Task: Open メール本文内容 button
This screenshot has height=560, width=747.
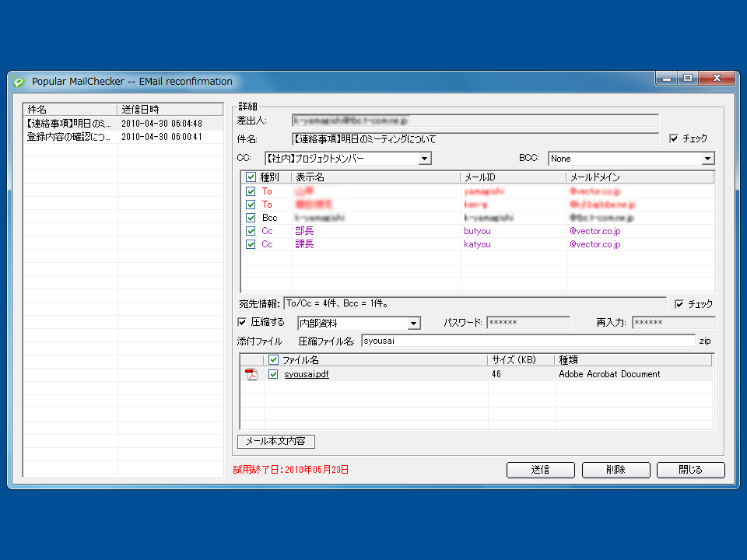Action: point(275,442)
